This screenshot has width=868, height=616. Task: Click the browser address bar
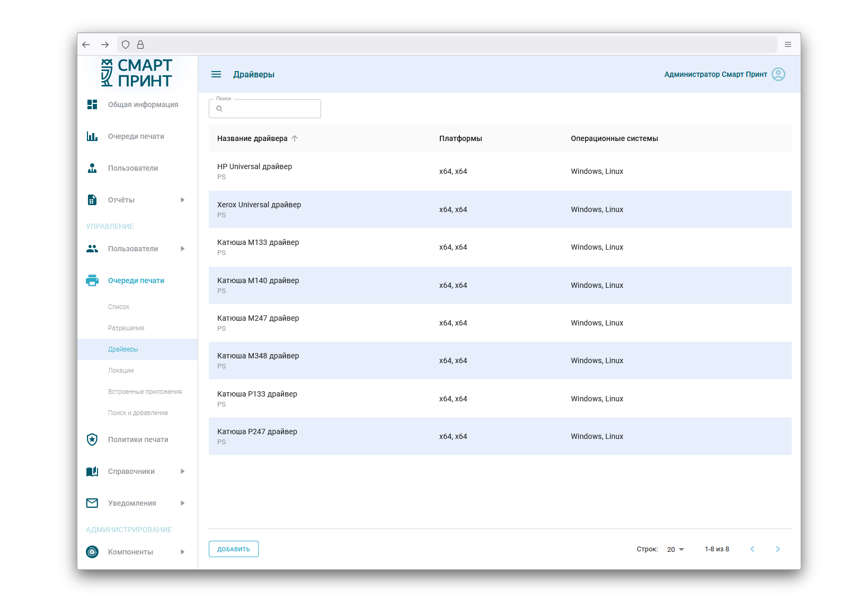coord(447,45)
